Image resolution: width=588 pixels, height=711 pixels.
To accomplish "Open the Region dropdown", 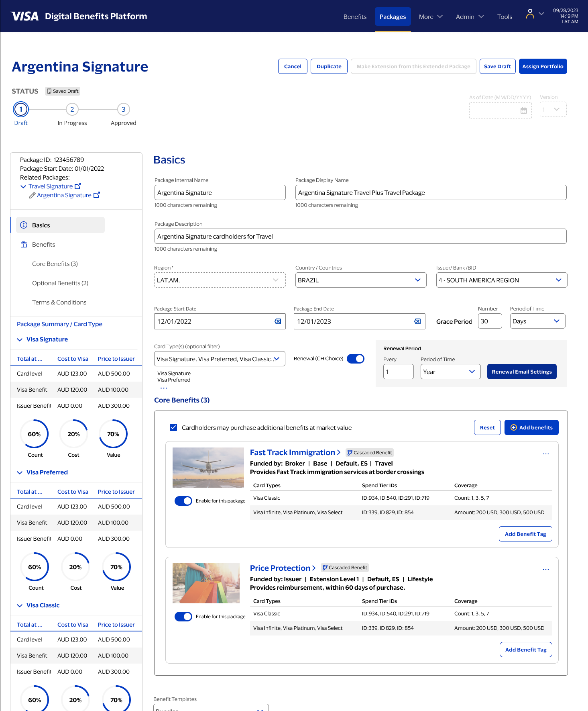I will click(220, 280).
